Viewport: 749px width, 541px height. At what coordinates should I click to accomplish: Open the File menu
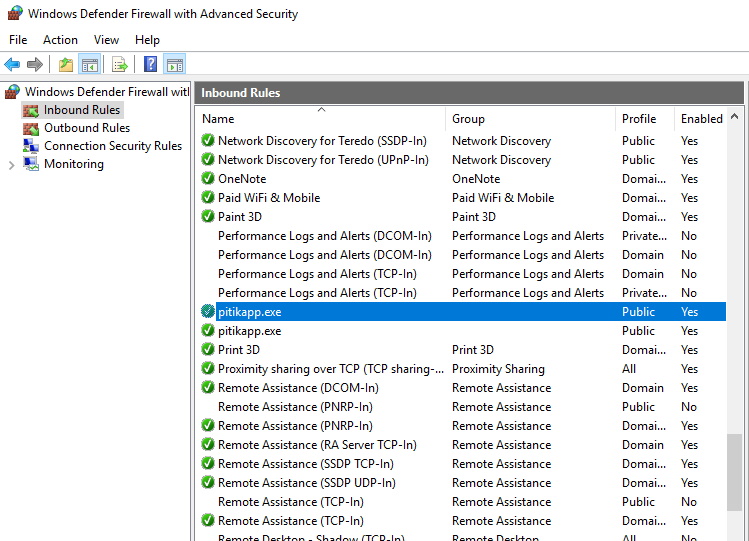[x=18, y=40]
